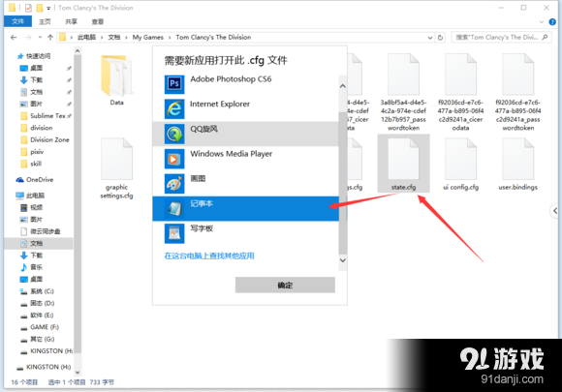Open 桌面 under quick access
This screenshot has height=392, width=562.
[x=32, y=68]
